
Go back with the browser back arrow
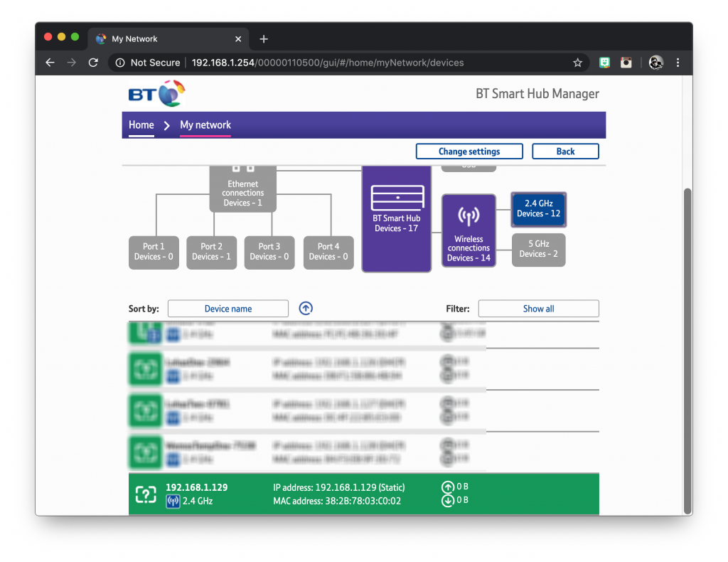50,63
